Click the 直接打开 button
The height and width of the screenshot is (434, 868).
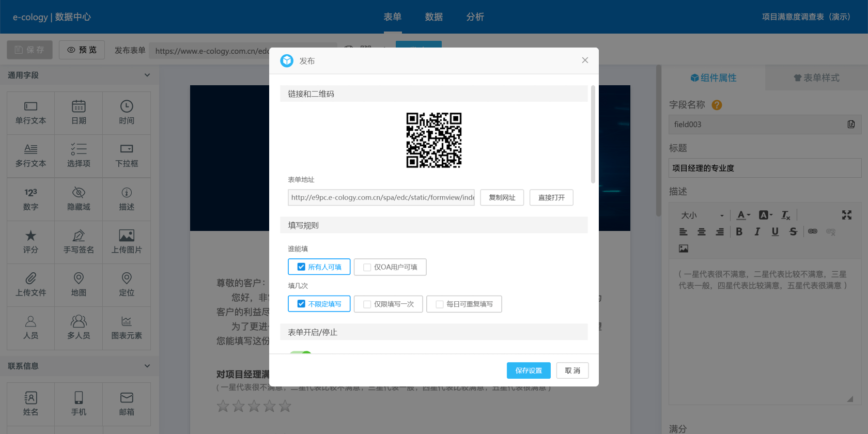point(551,197)
